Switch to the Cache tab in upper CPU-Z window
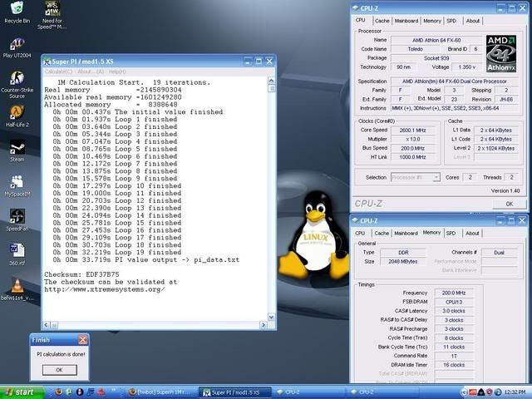Screen dimensions: 532x399 click(x=382, y=21)
